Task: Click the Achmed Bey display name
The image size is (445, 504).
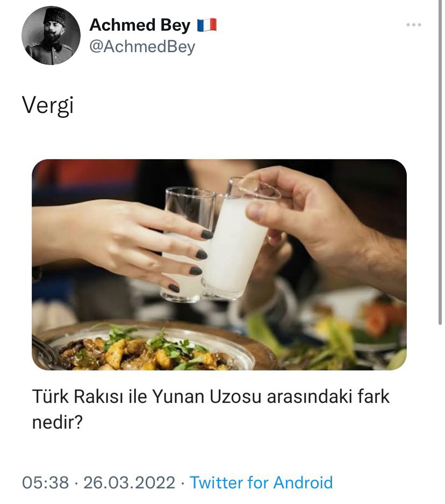Action: [140, 25]
